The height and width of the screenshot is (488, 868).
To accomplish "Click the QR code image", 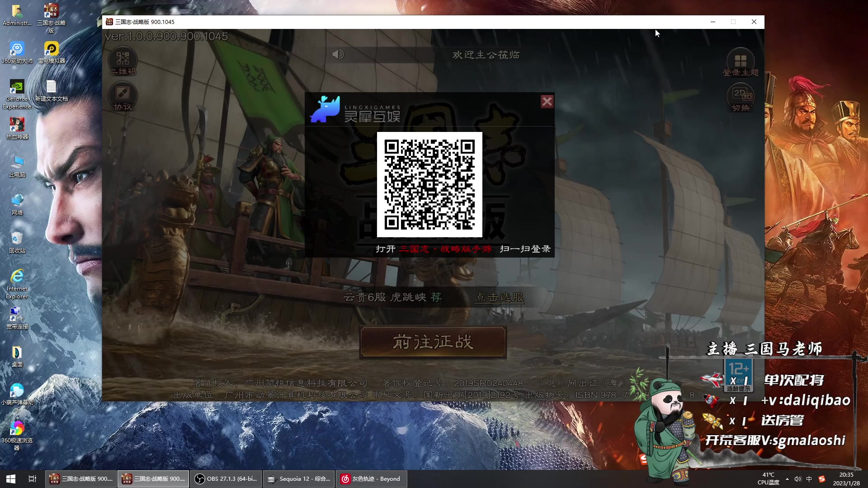I will (x=429, y=184).
